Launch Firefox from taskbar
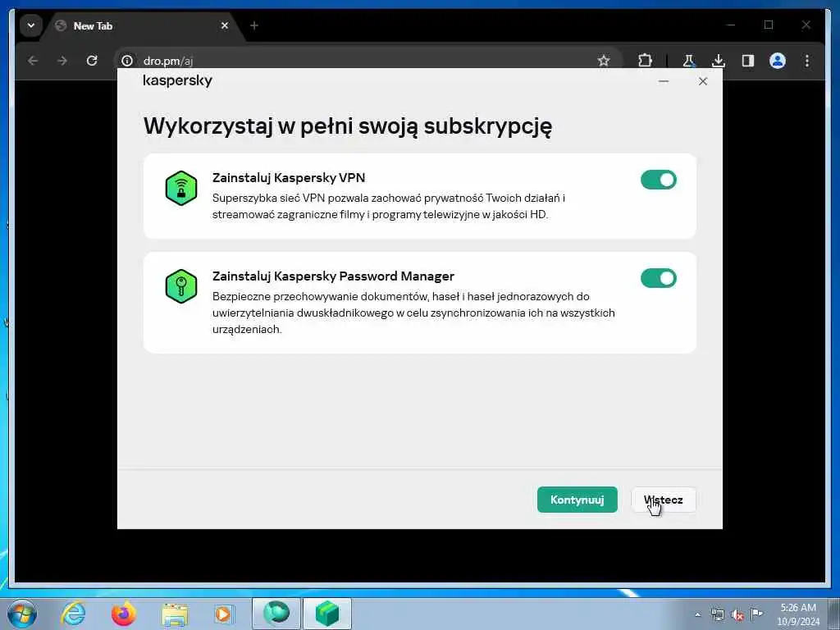Image resolution: width=840 pixels, height=630 pixels. 124,614
